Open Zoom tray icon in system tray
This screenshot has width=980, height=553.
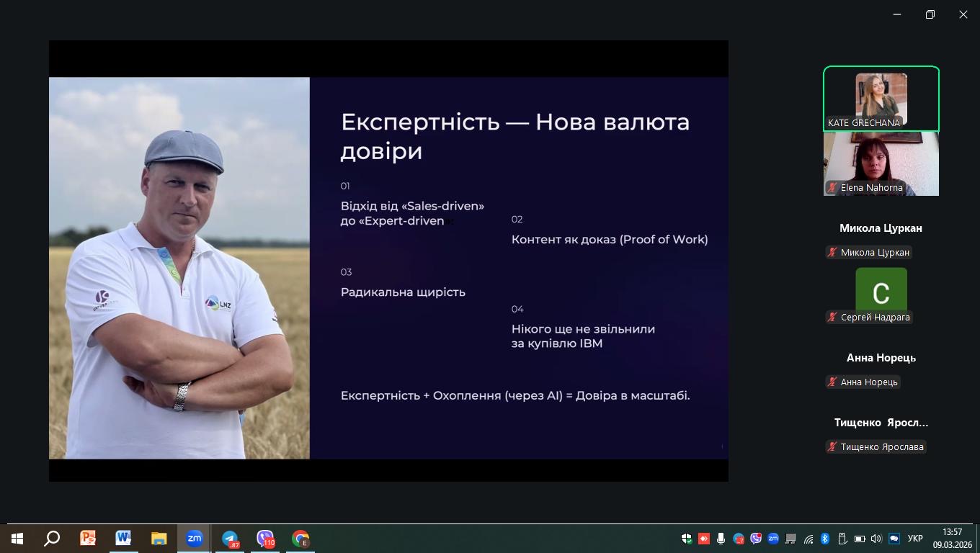click(773, 539)
